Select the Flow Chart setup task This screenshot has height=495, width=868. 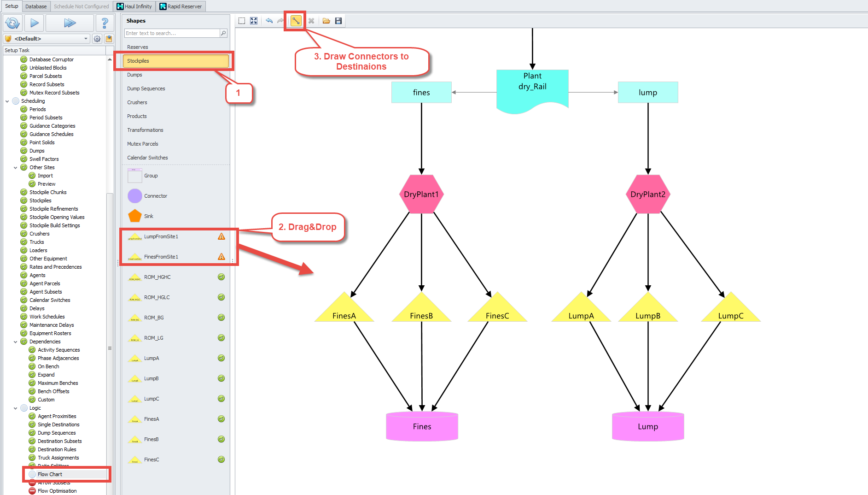click(x=50, y=474)
